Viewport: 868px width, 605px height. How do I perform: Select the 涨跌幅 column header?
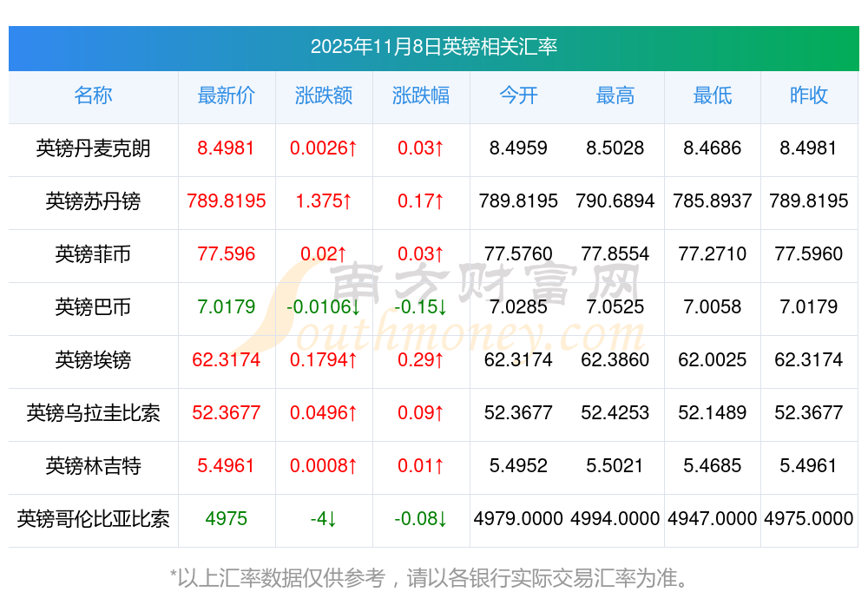(x=421, y=95)
